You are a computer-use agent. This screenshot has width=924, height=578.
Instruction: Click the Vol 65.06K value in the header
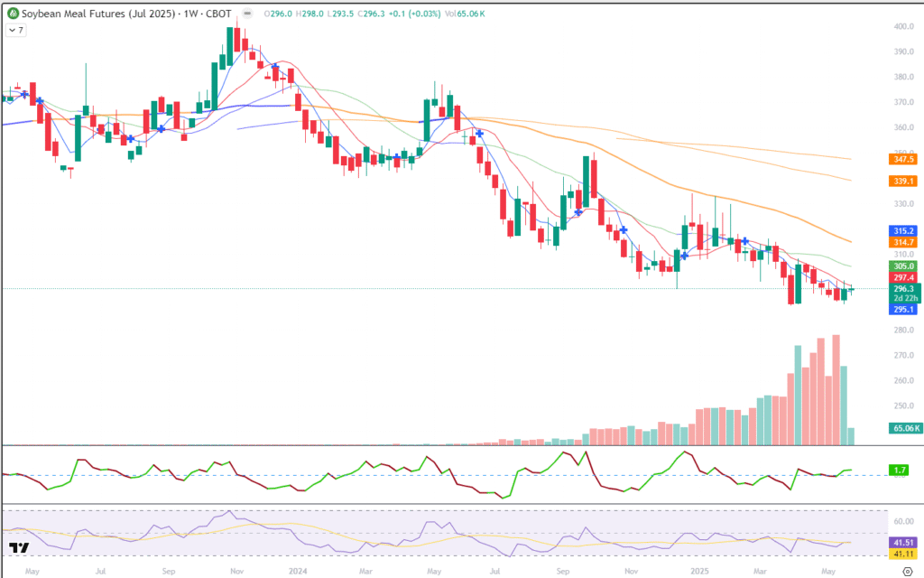(465, 14)
